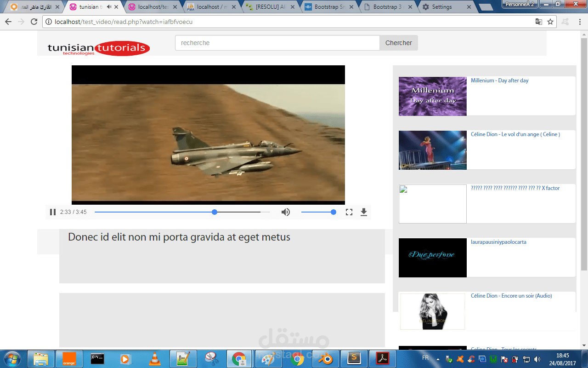Click the Chercher button
The image size is (588, 368).
[x=399, y=43]
